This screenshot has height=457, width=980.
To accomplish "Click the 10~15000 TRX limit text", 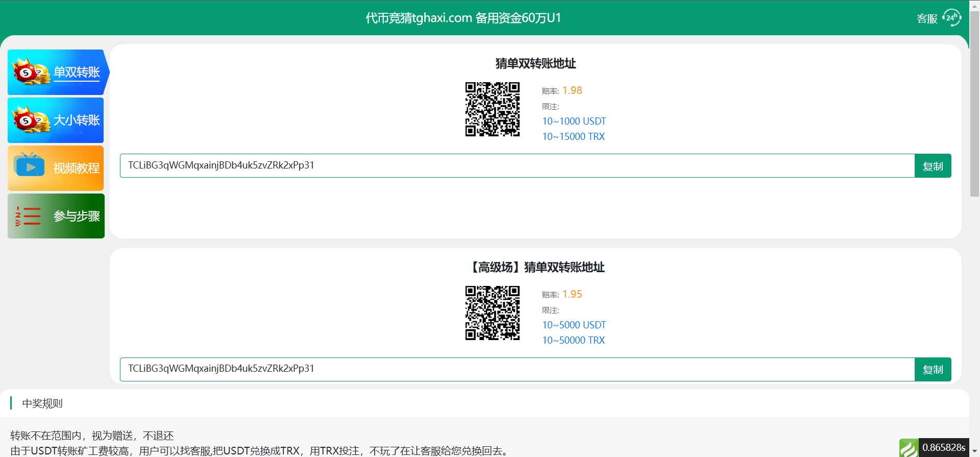I will 574,137.
